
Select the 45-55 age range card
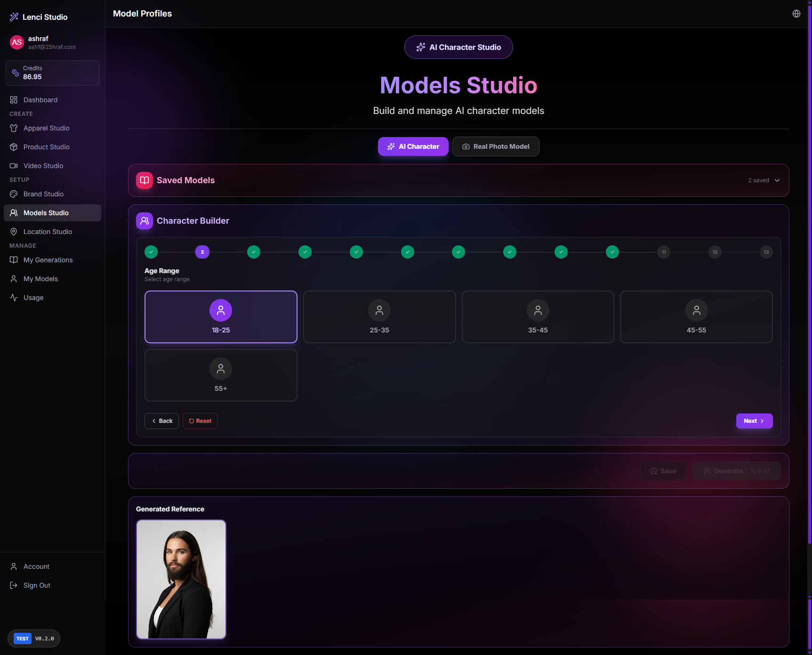(696, 317)
